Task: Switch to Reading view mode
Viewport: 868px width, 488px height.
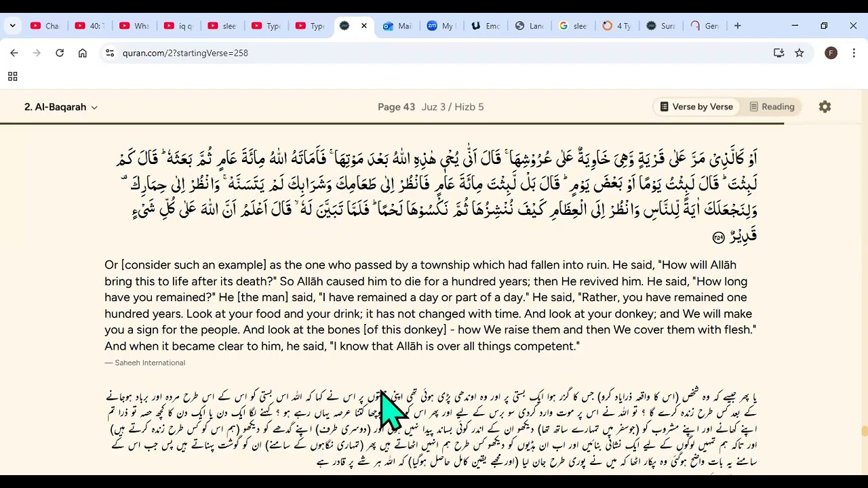Action: (x=772, y=106)
